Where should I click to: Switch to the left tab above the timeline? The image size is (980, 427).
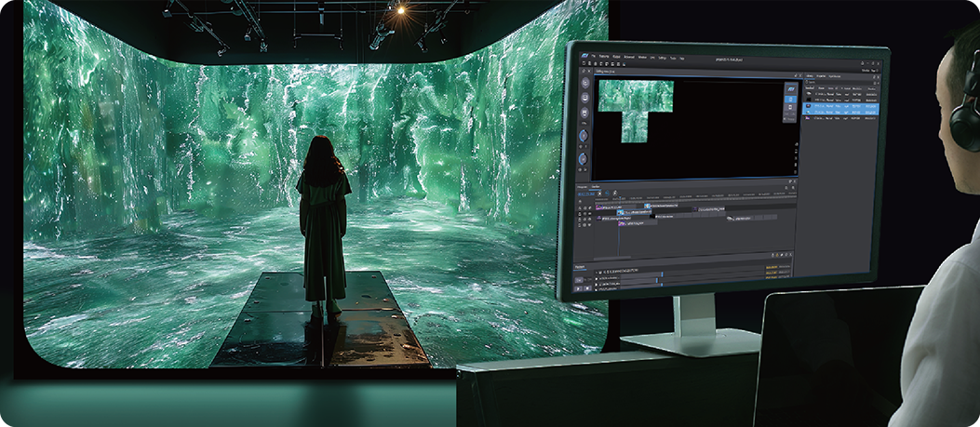pyautogui.click(x=582, y=188)
